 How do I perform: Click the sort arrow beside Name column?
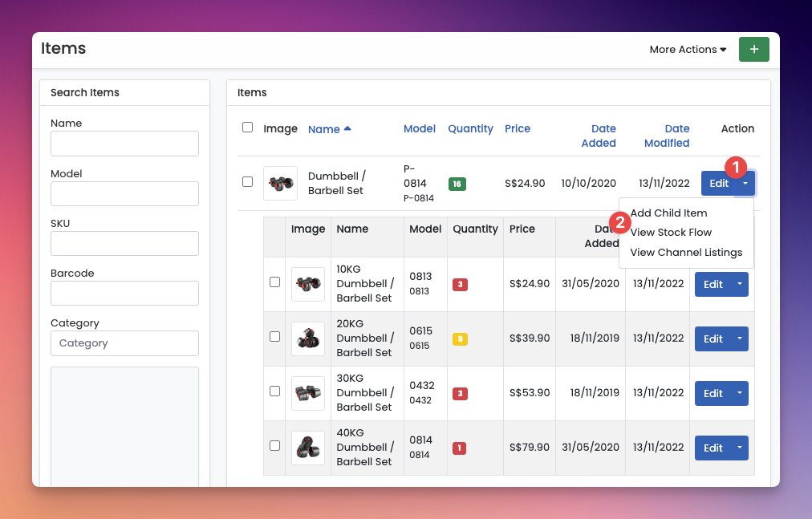(347, 128)
